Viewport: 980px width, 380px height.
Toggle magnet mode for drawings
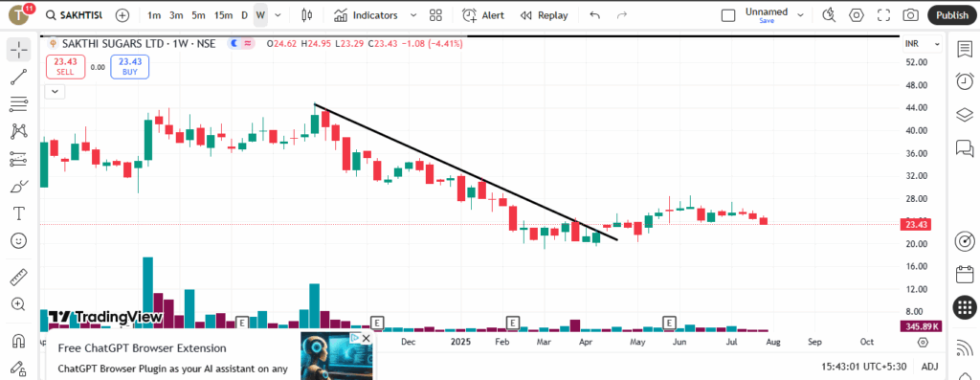19,341
